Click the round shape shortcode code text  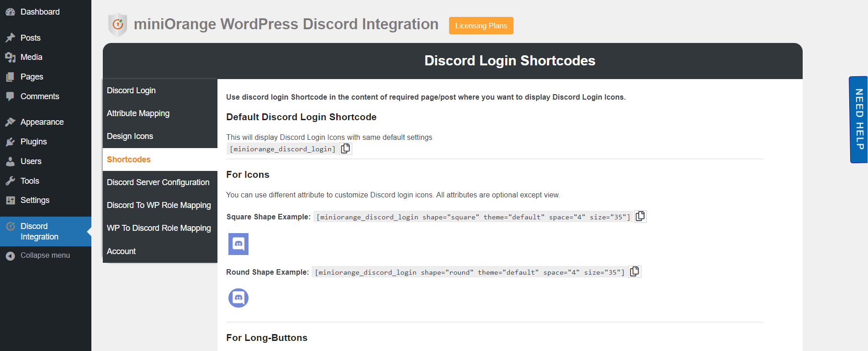(470, 272)
